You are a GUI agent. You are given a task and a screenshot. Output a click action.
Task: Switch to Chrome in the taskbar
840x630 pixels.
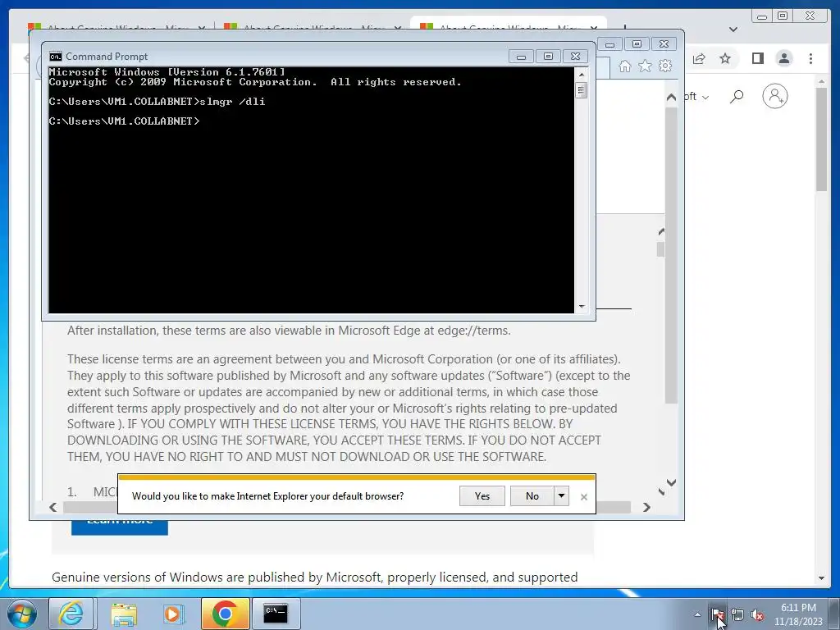click(225, 614)
